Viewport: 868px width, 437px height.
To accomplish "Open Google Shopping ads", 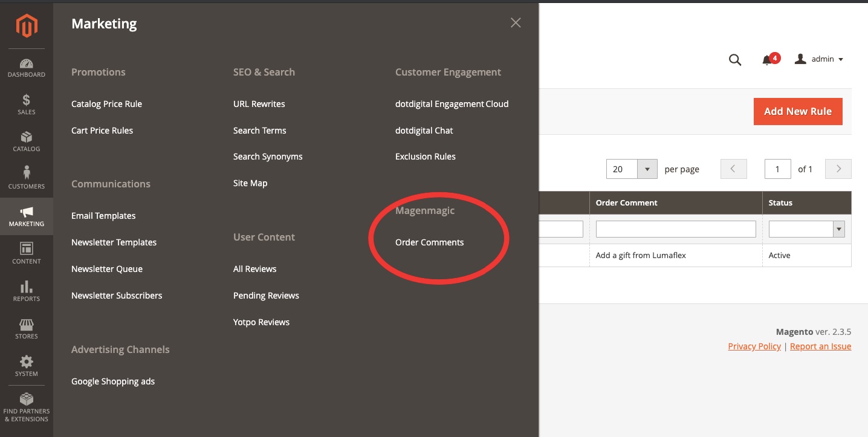I will [x=113, y=381].
